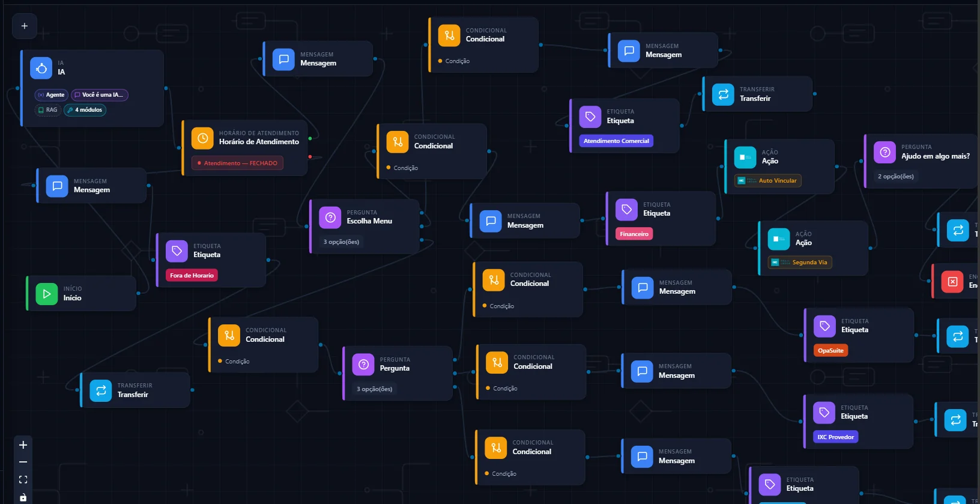The image size is (980, 504).
Task: Click the tag icon above Atendimento Comercial
Action: [590, 117]
